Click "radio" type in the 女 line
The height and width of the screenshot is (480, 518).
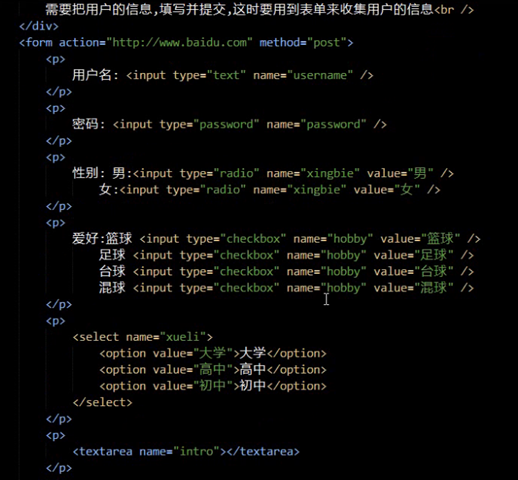tap(223, 190)
